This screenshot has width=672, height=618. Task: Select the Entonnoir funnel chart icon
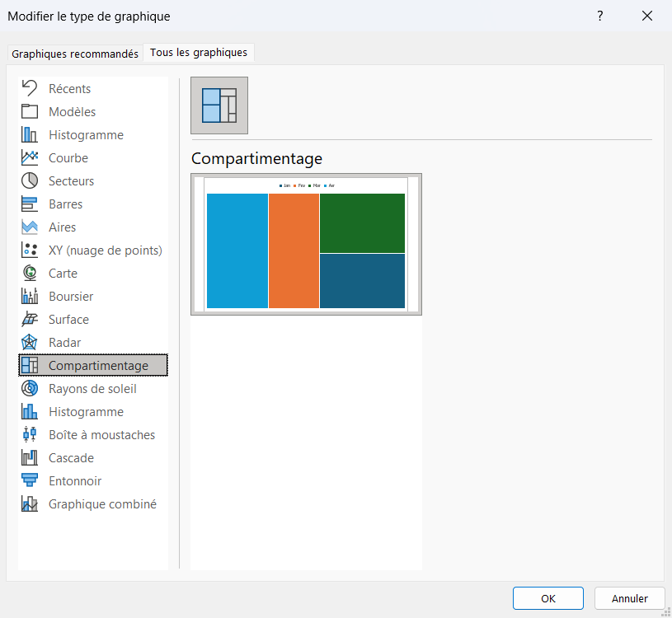(x=30, y=481)
